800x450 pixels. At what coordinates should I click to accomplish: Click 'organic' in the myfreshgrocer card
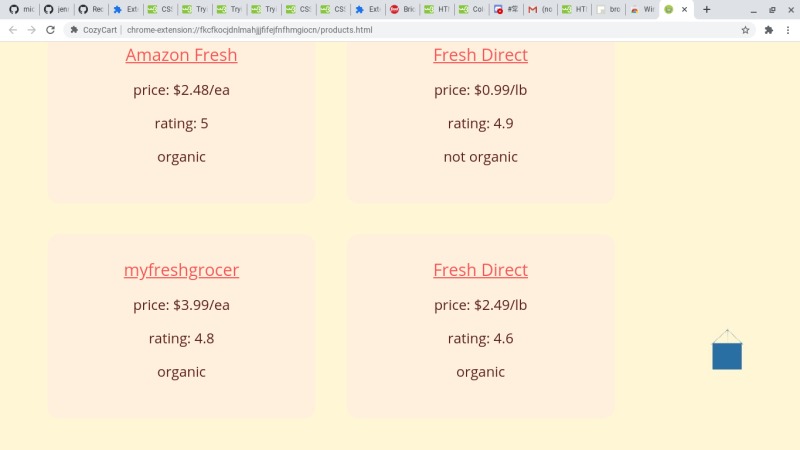[181, 372]
